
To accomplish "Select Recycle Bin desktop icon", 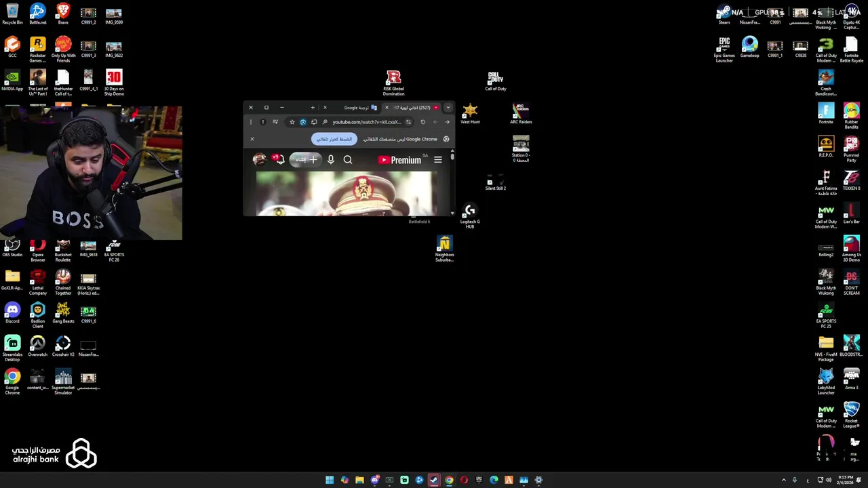I will point(12,14).
